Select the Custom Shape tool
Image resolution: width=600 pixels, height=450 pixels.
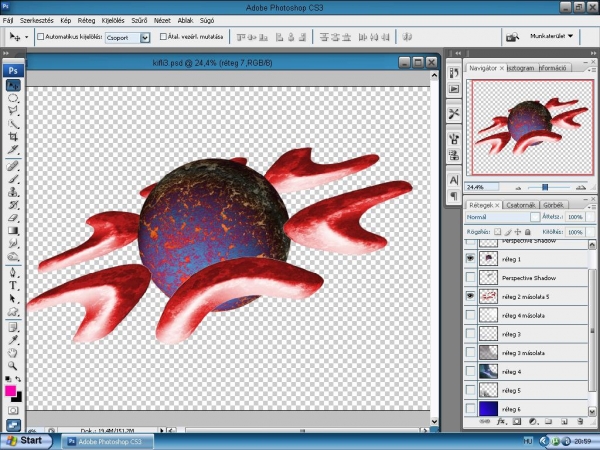coord(13,311)
